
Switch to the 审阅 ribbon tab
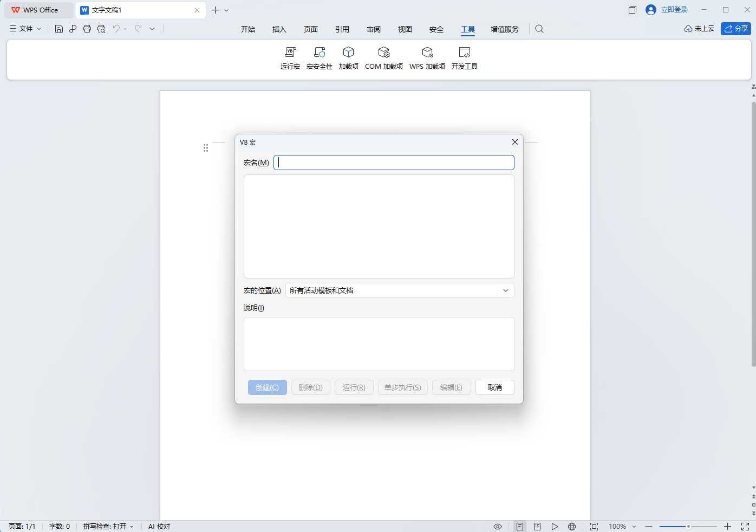click(x=374, y=29)
